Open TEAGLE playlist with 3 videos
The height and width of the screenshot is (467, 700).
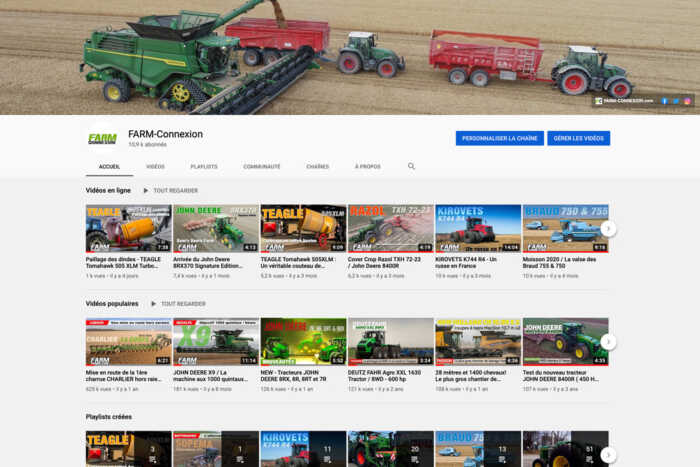click(129, 449)
